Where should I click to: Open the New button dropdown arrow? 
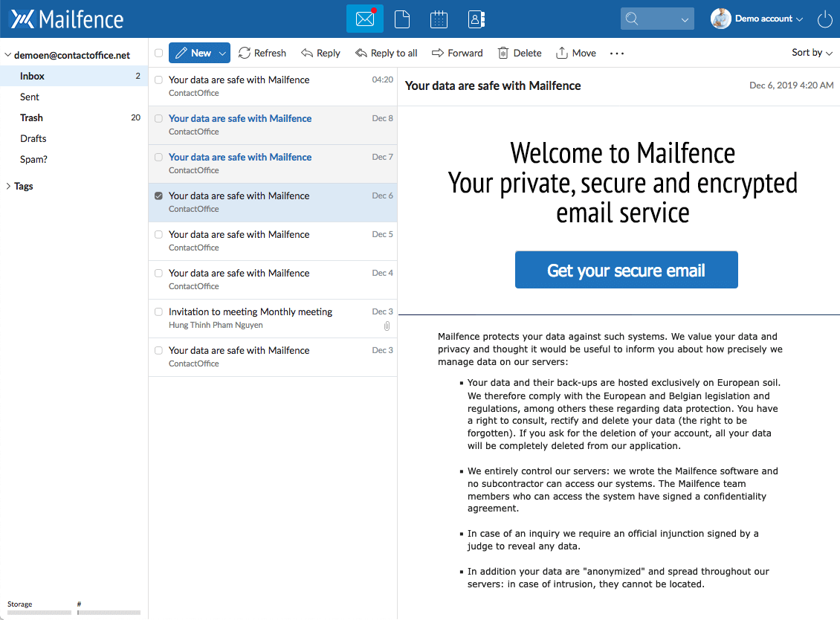(x=221, y=53)
